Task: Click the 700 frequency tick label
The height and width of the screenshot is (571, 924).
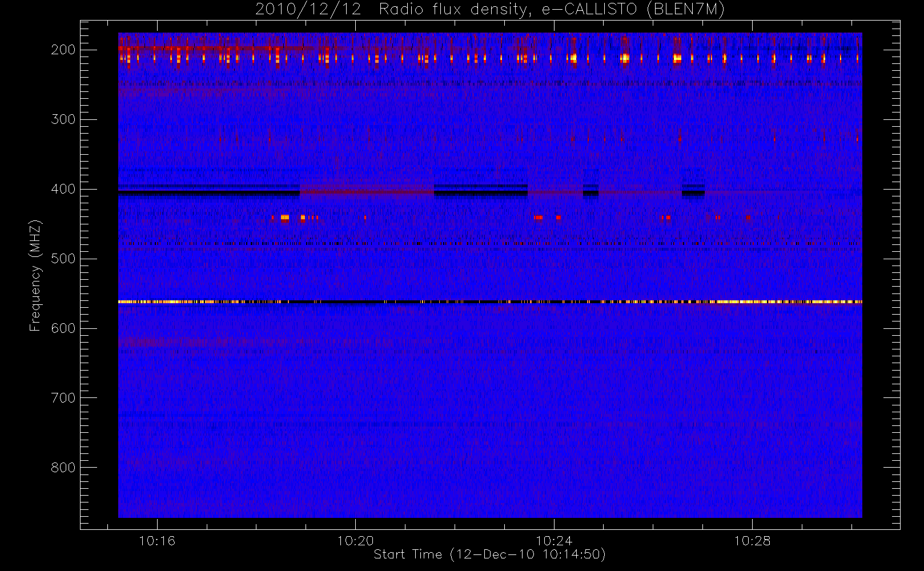Action: [x=63, y=398]
